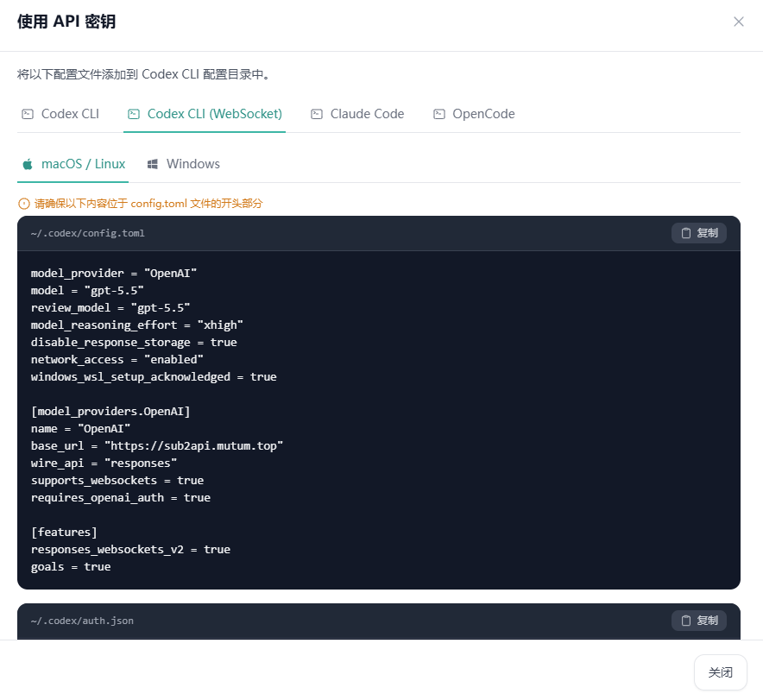Switch to the Codex CLI tab

pyautogui.click(x=60, y=114)
